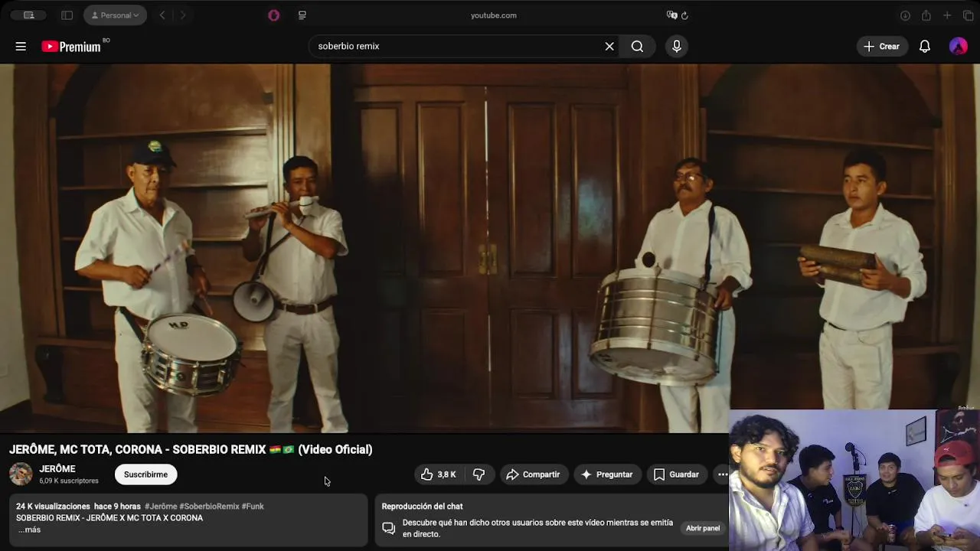Viewport: 980px width, 551px height.
Task: Click the webcam overlay thumbnail
Action: [x=854, y=481]
